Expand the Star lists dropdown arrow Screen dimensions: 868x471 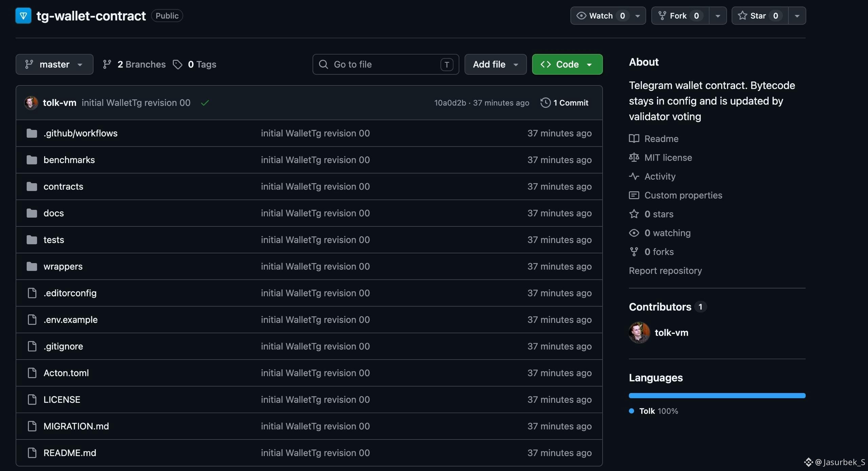coord(797,16)
